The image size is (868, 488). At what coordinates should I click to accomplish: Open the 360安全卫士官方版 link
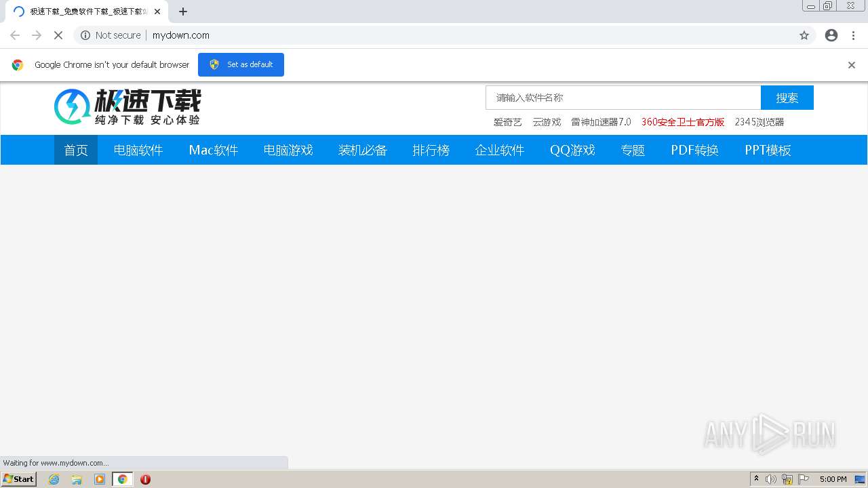(x=683, y=122)
